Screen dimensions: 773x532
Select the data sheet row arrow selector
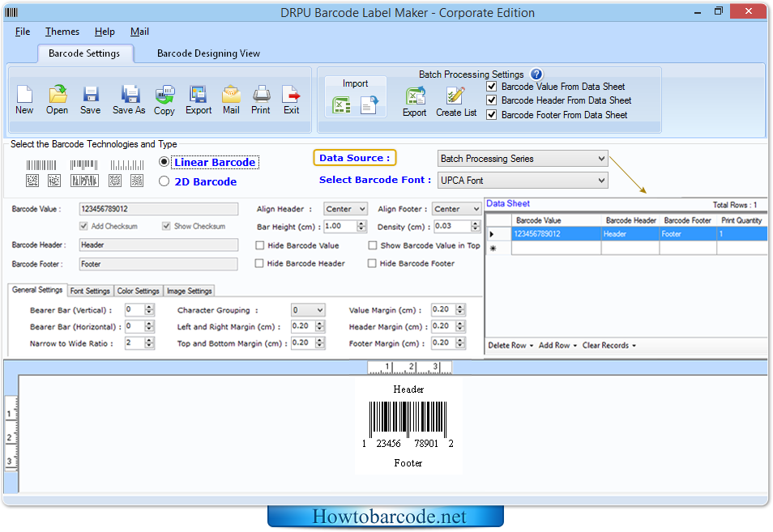[498, 234]
